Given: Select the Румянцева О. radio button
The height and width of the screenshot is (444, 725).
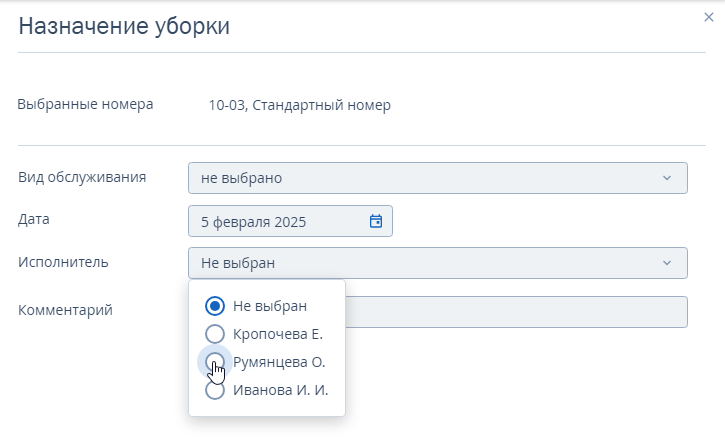Looking at the screenshot, I should coord(215,362).
